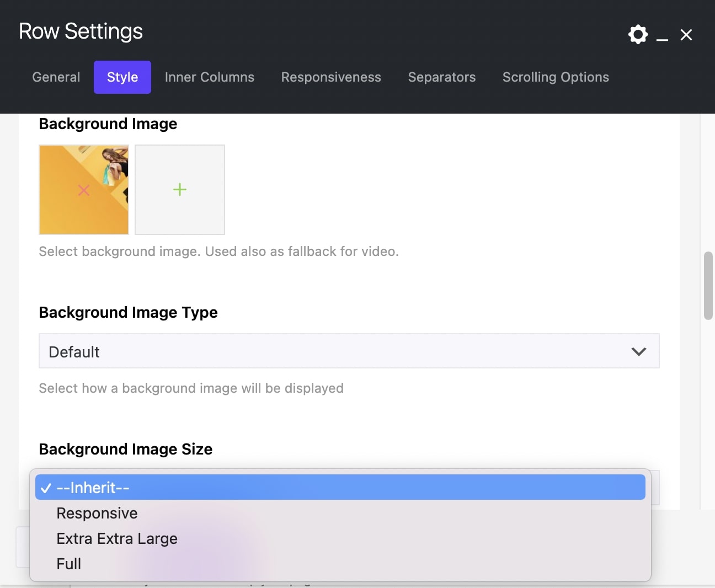Open the Background Image Type dropdown
The height and width of the screenshot is (588, 715).
pyautogui.click(x=349, y=351)
